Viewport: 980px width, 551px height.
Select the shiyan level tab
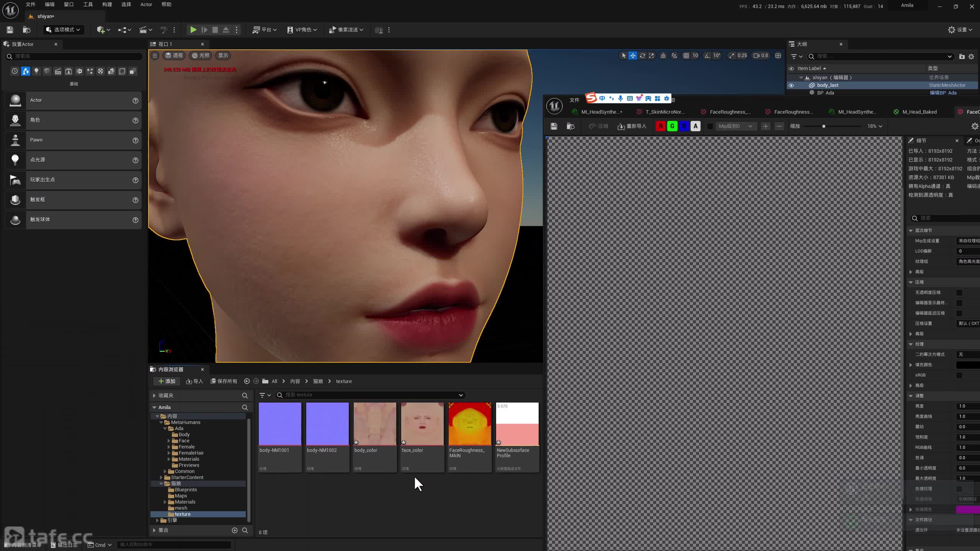pos(45,16)
